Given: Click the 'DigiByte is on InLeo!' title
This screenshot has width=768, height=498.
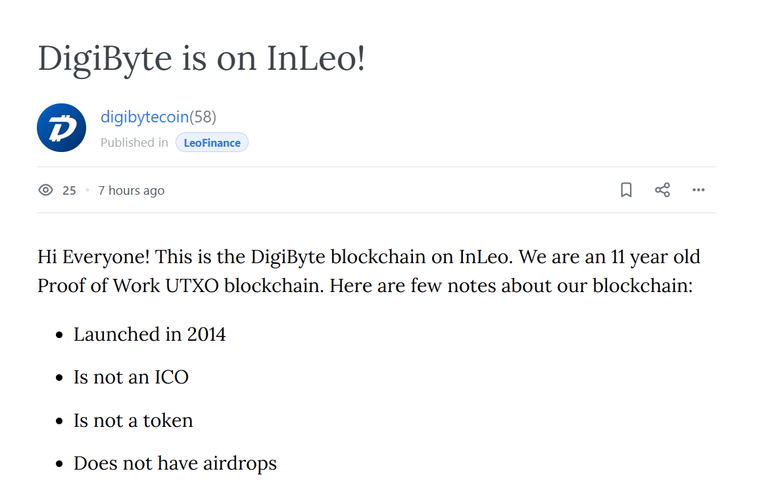Looking at the screenshot, I should click(201, 59).
